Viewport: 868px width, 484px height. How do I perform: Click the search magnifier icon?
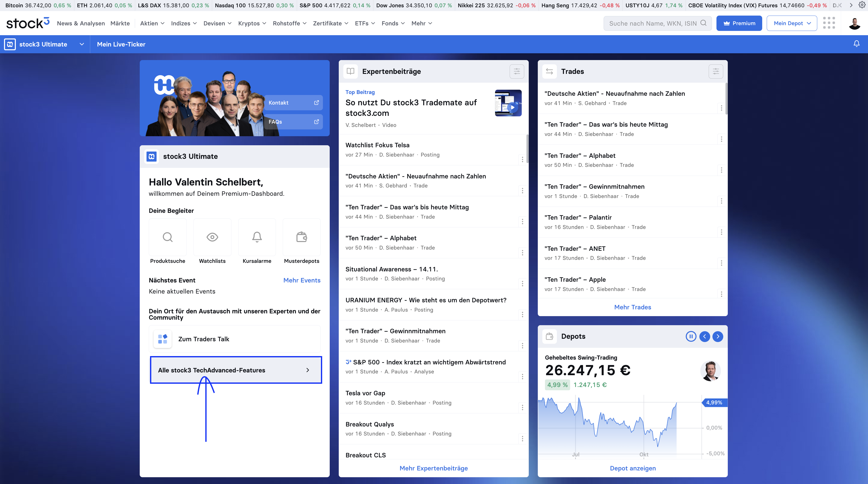click(703, 23)
